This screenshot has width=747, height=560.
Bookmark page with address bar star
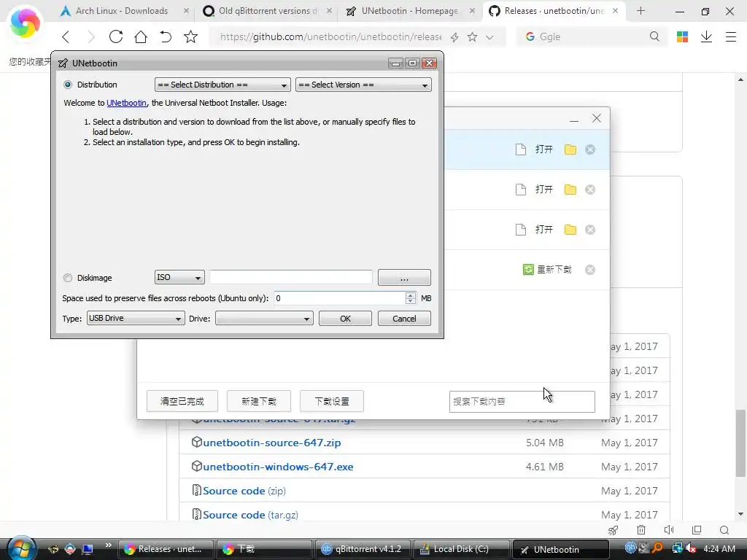point(472,36)
